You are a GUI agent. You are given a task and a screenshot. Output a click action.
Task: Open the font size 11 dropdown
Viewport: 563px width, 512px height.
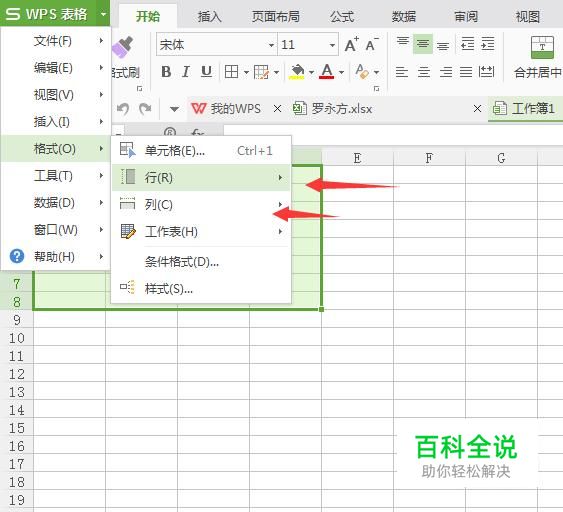click(332, 45)
